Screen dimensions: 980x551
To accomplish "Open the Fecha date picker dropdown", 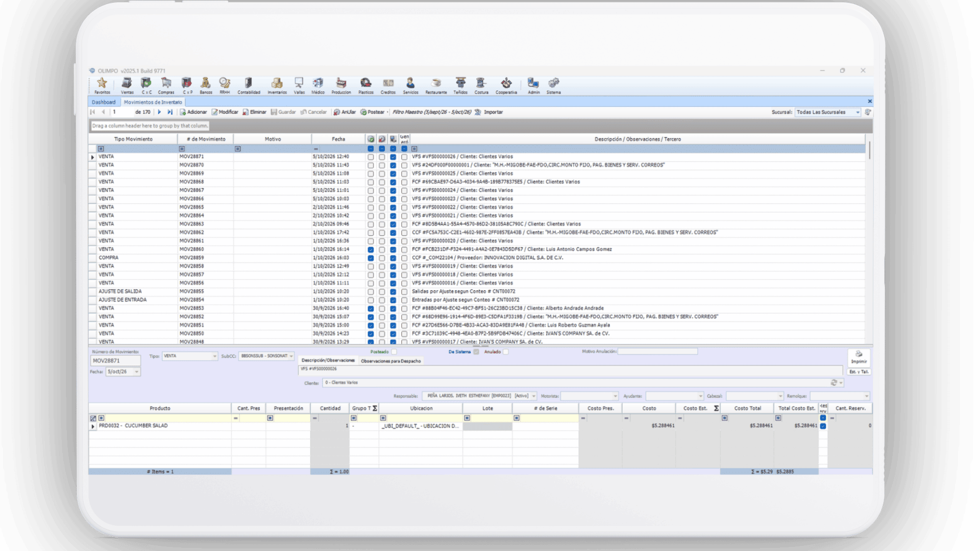I will coord(137,372).
